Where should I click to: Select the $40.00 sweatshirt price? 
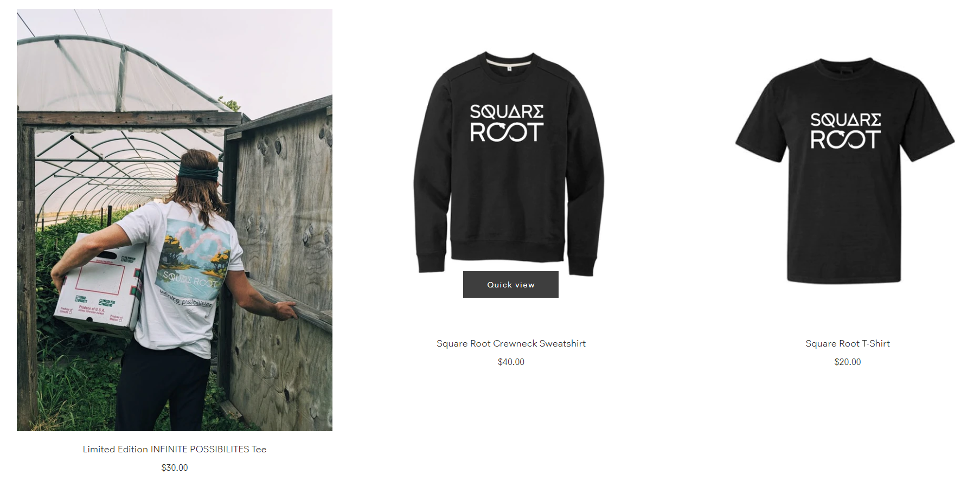pos(511,362)
